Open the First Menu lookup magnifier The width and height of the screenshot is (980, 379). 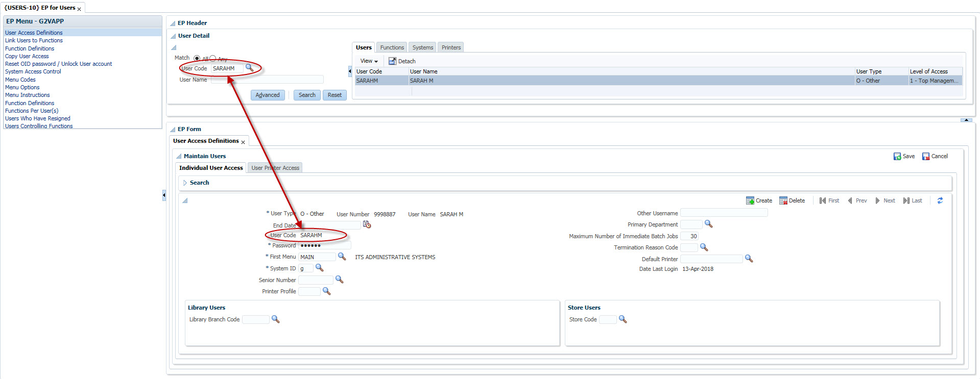click(342, 257)
